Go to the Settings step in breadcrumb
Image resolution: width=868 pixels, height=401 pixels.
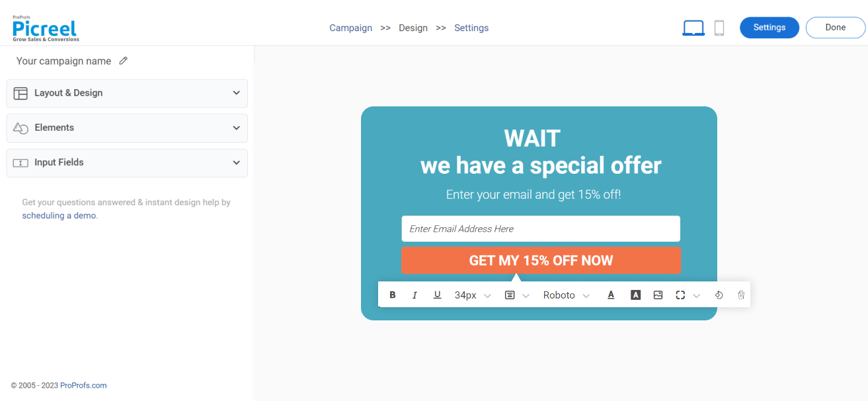pyautogui.click(x=471, y=28)
